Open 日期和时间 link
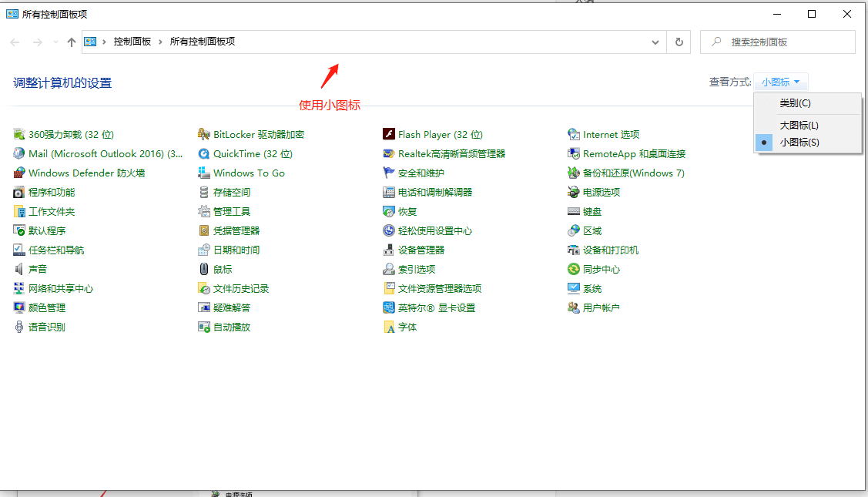 [236, 250]
